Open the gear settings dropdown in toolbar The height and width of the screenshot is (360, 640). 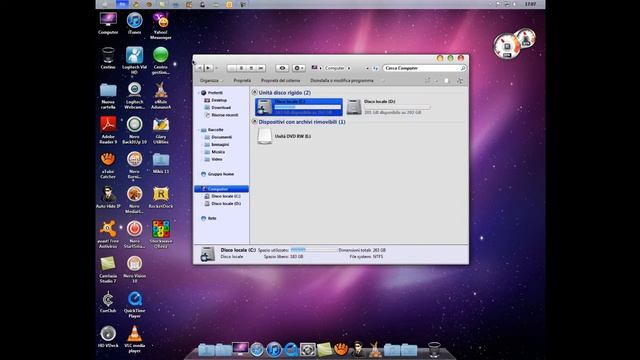tap(299, 68)
